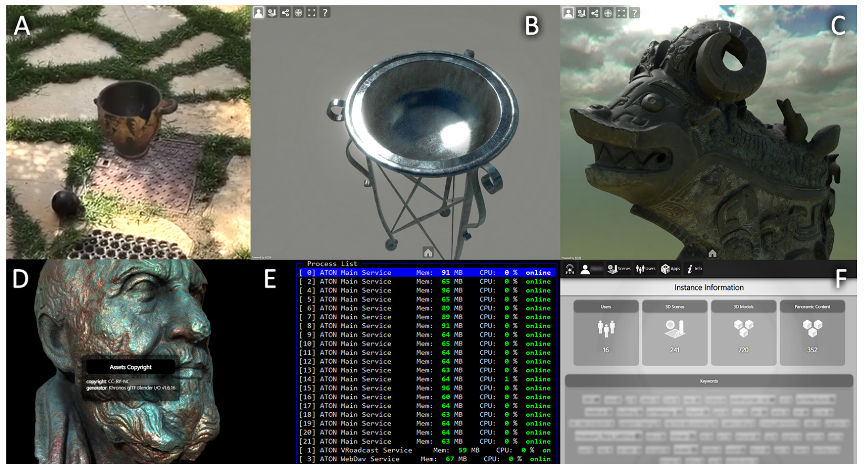868x471 pixels.
Task: Open the Info menu item
Action: pyautogui.click(x=695, y=269)
